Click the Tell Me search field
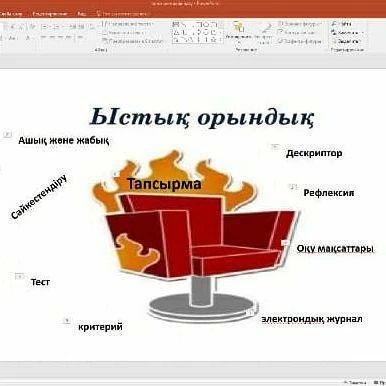This screenshot has width=386, height=386. click(x=121, y=14)
